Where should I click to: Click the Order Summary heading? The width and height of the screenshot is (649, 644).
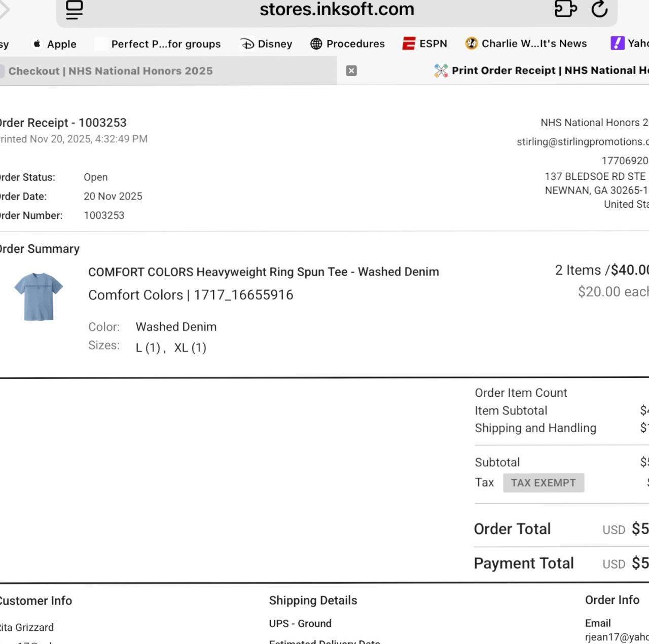tap(39, 249)
